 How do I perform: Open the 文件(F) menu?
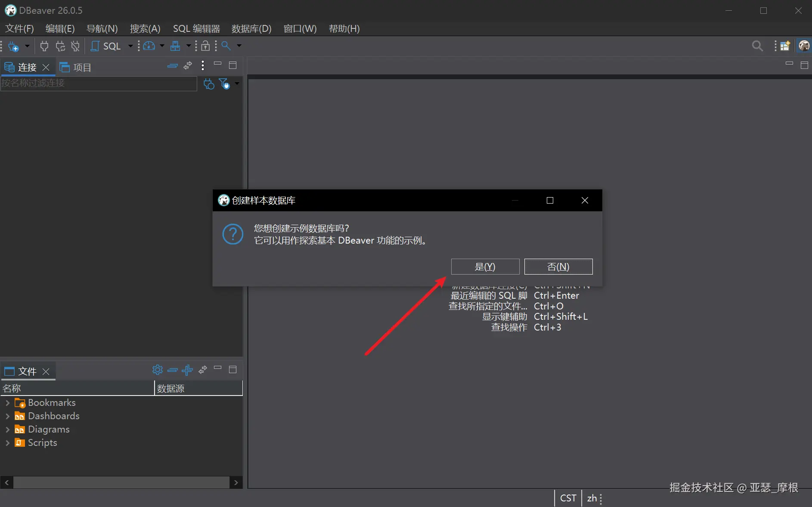pyautogui.click(x=19, y=29)
